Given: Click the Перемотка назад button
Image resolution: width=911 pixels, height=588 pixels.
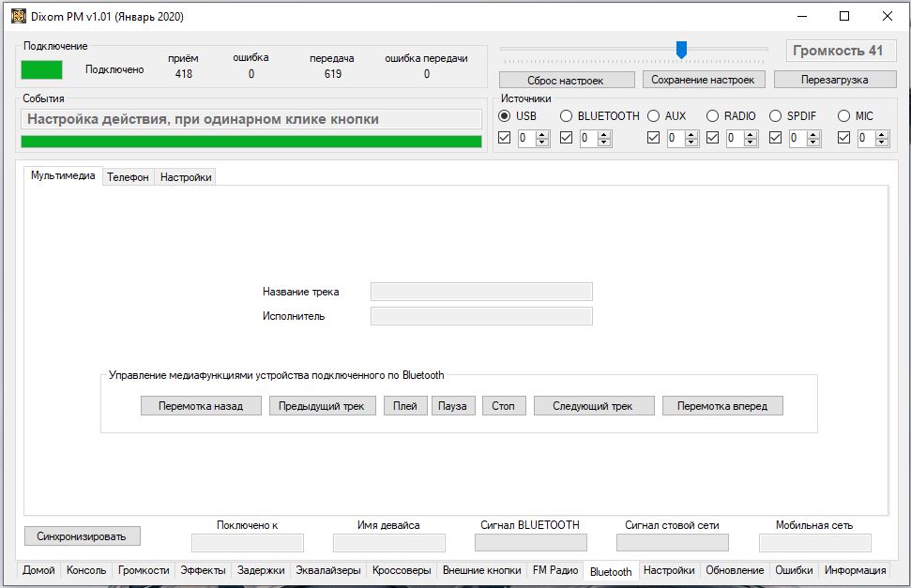Looking at the screenshot, I should 201,406.
